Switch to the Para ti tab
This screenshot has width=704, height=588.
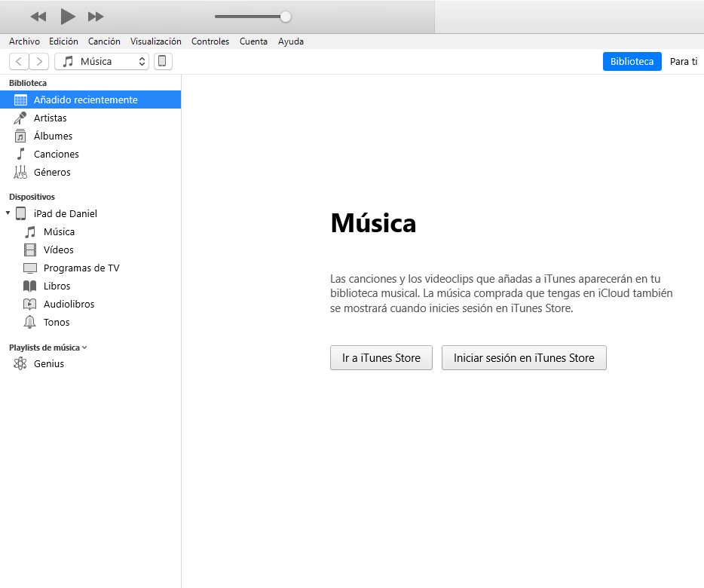click(684, 62)
